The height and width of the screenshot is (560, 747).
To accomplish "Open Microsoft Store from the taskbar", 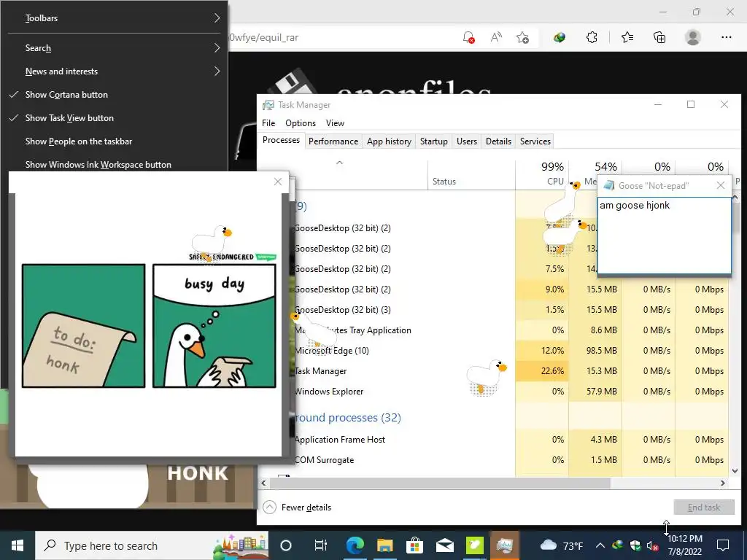I will [x=415, y=545].
